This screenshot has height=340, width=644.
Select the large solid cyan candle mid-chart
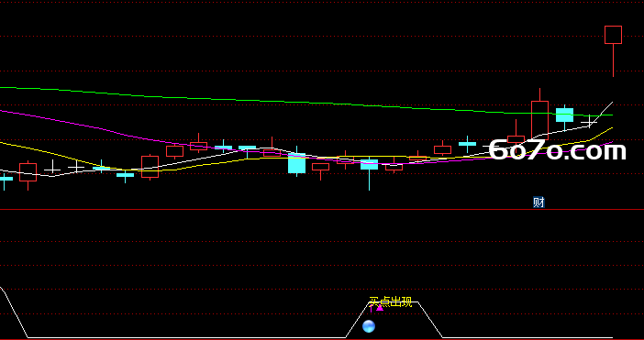pos(296,163)
